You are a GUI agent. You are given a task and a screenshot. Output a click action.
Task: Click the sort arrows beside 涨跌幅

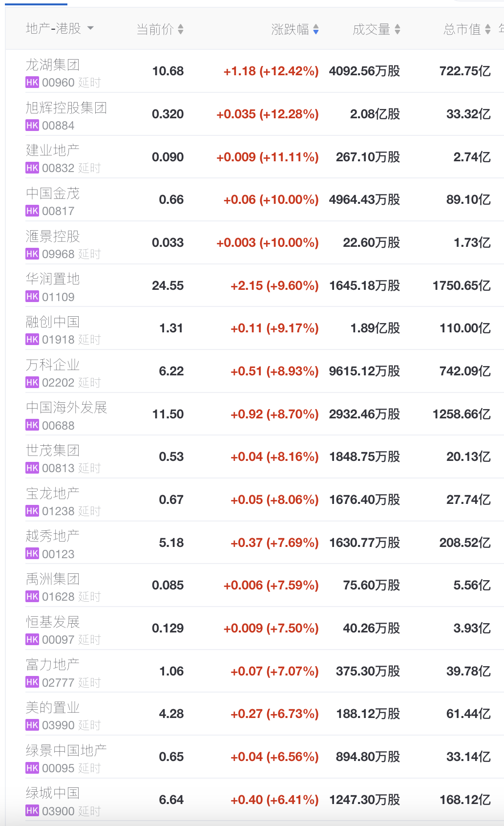[316, 29]
